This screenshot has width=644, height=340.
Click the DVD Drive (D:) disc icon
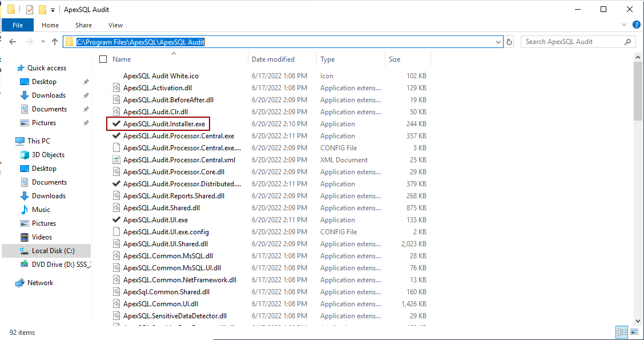(25, 265)
